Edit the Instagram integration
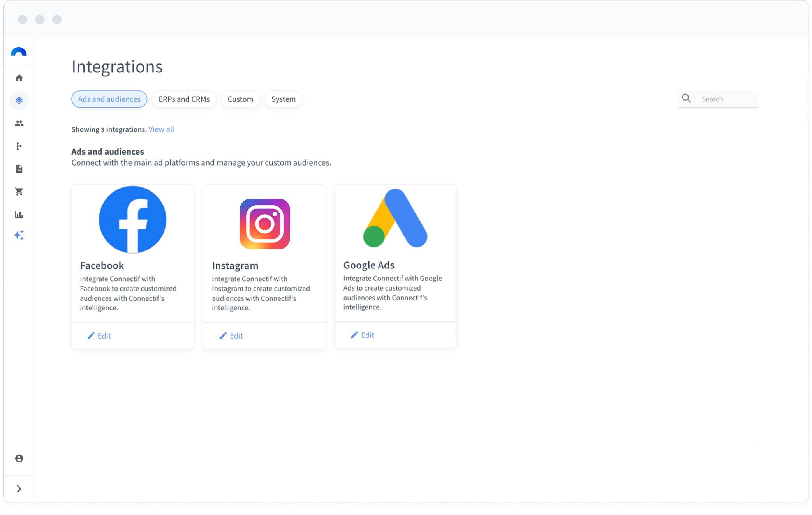812x515 pixels. [x=232, y=336]
